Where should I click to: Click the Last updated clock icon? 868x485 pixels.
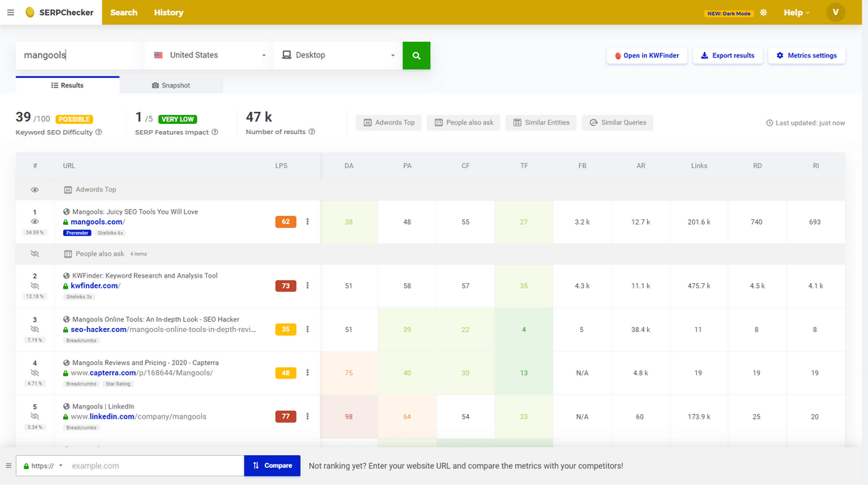pyautogui.click(x=769, y=123)
